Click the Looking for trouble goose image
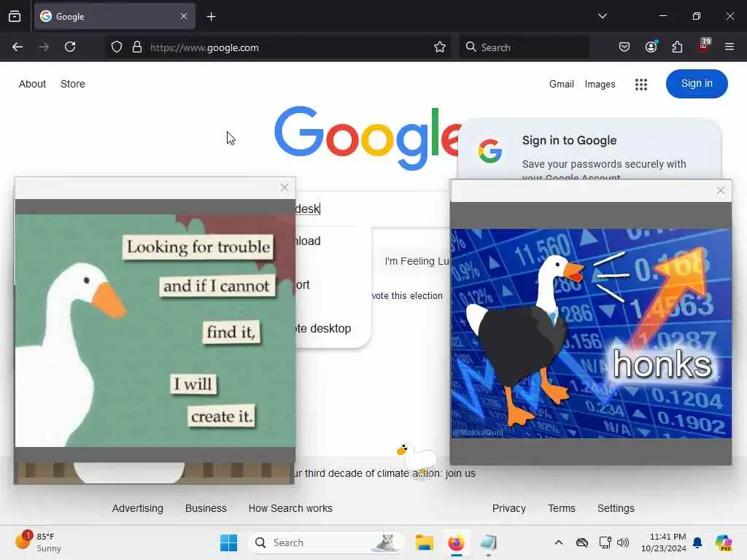Viewport: 747px width, 560px height. pyautogui.click(x=155, y=330)
